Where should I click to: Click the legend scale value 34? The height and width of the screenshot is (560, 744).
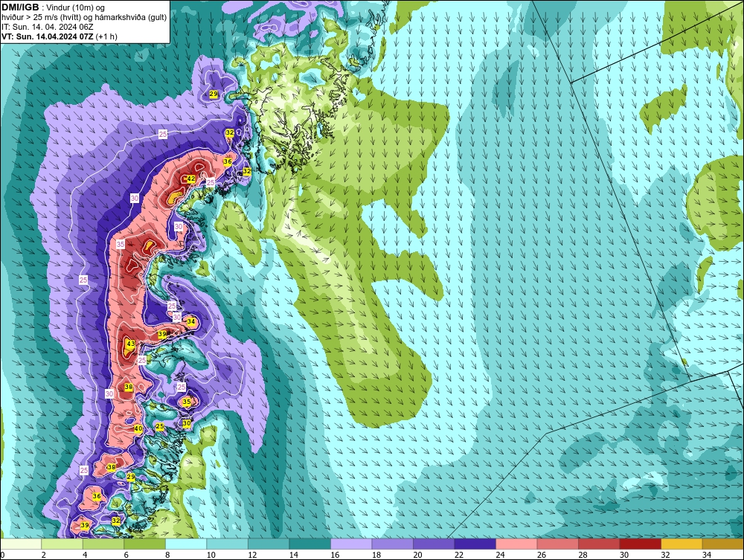coord(707,555)
